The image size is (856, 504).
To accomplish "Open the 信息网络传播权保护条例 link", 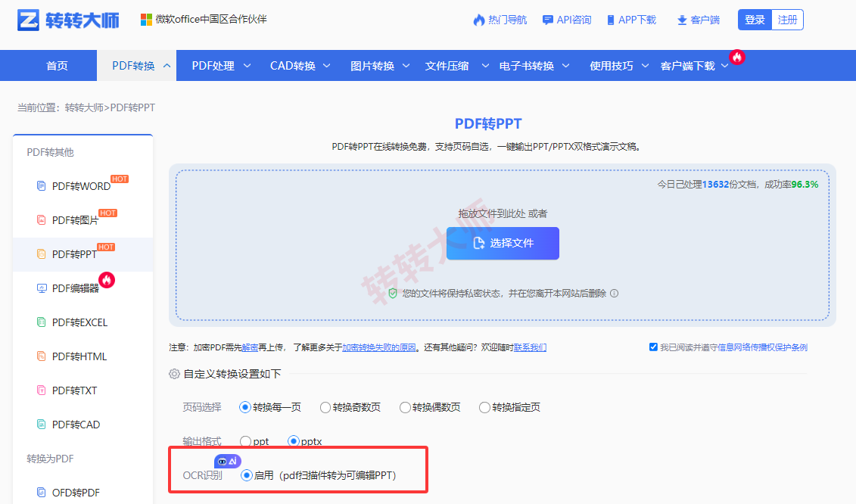I will (762, 347).
